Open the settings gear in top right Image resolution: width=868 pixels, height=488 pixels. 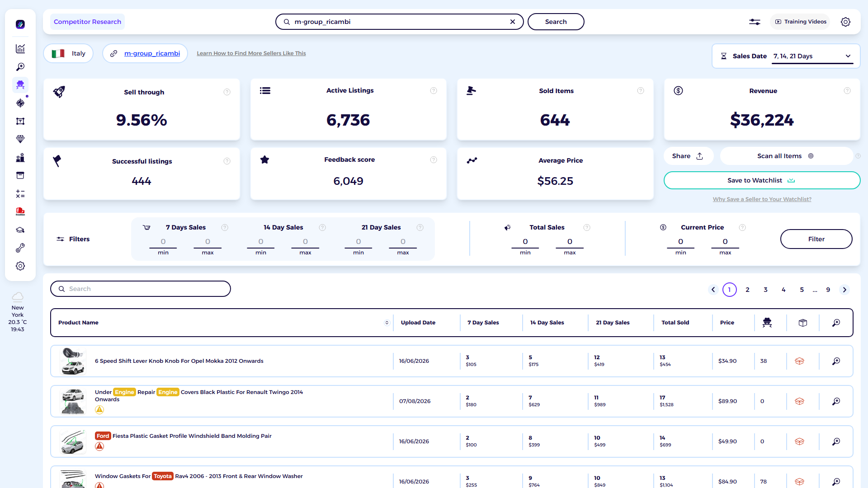coord(845,22)
